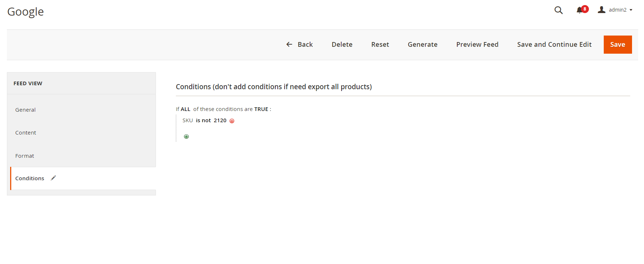Image resolution: width=644 pixels, height=264 pixels.
Task: Change the TRUE condition value
Action: point(261,109)
